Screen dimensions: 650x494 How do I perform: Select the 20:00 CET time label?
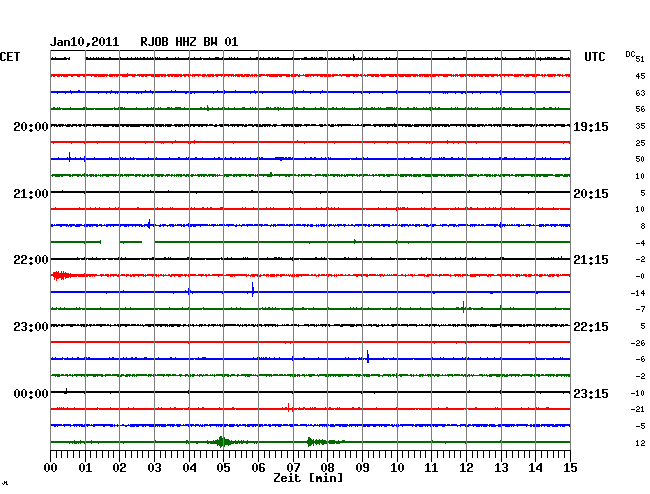[31, 127]
